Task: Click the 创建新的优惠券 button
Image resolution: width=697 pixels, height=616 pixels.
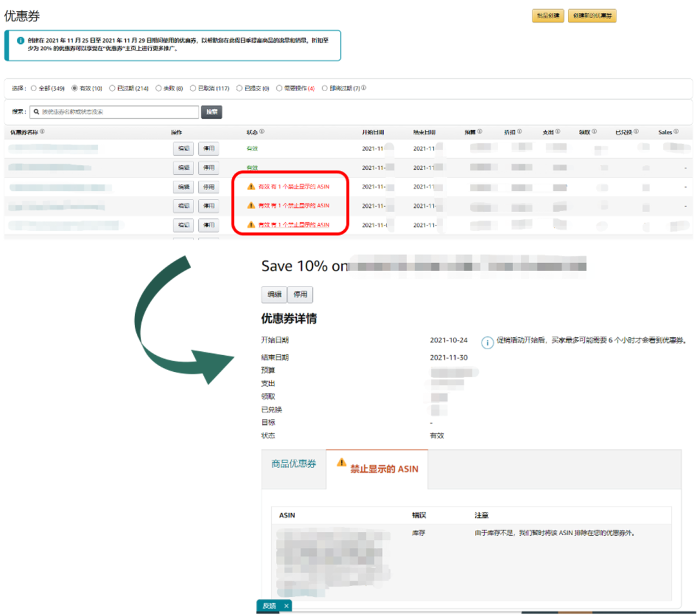Action: 592,15
